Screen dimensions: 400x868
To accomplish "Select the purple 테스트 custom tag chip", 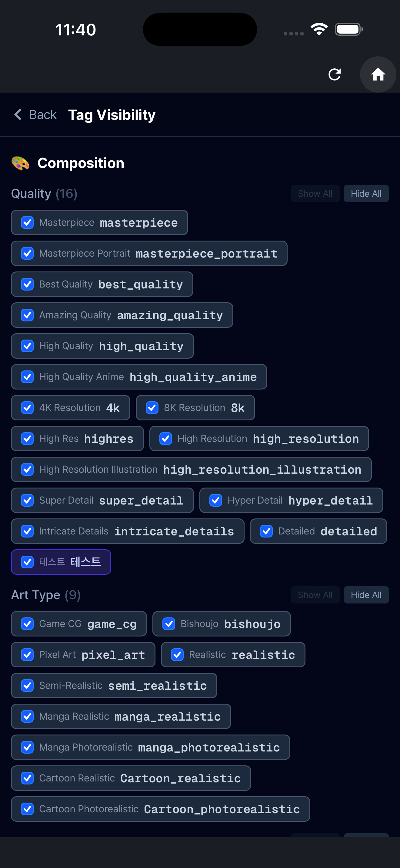I will point(61,562).
